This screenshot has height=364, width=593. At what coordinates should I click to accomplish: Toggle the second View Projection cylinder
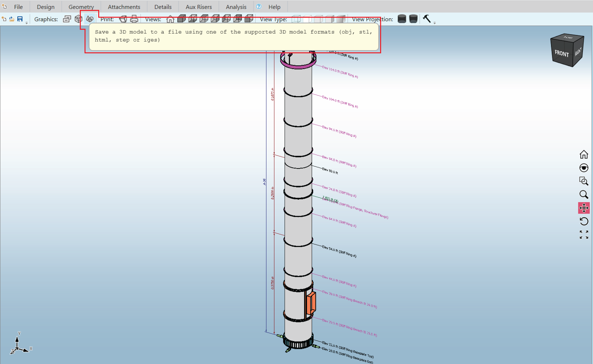tap(413, 19)
